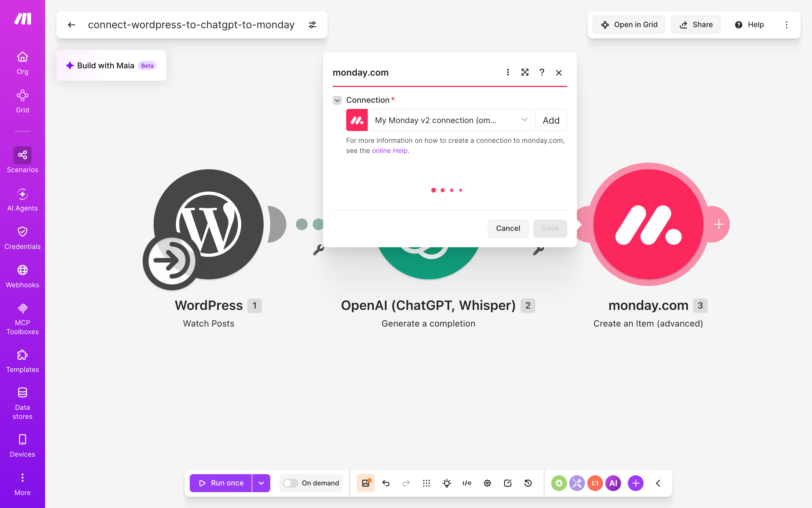Open Templates section
This screenshot has height=508, width=812.
(23, 361)
